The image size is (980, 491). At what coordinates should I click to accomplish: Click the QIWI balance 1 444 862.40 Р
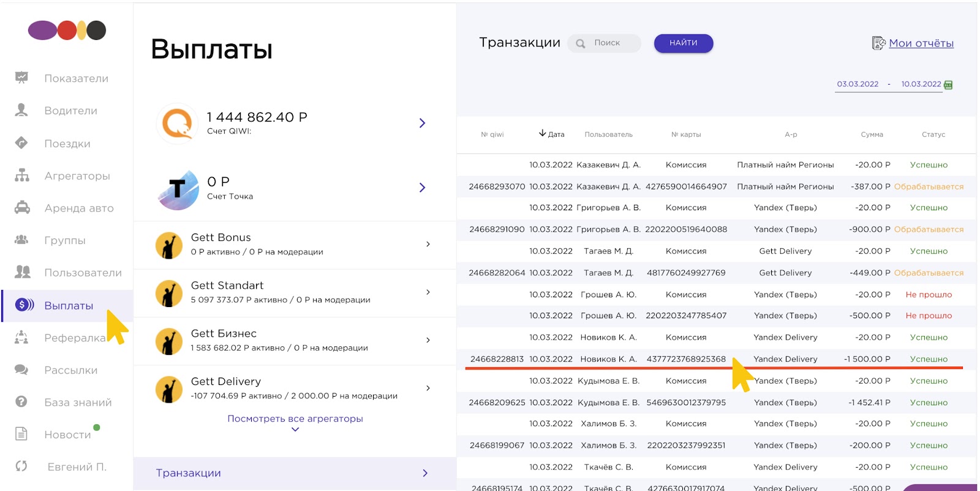tap(257, 117)
